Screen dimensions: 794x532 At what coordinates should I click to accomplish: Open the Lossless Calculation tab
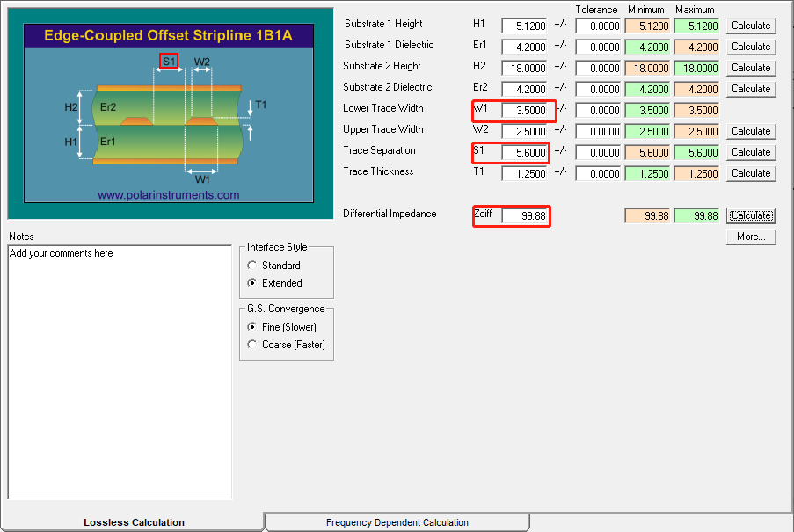[134, 522]
